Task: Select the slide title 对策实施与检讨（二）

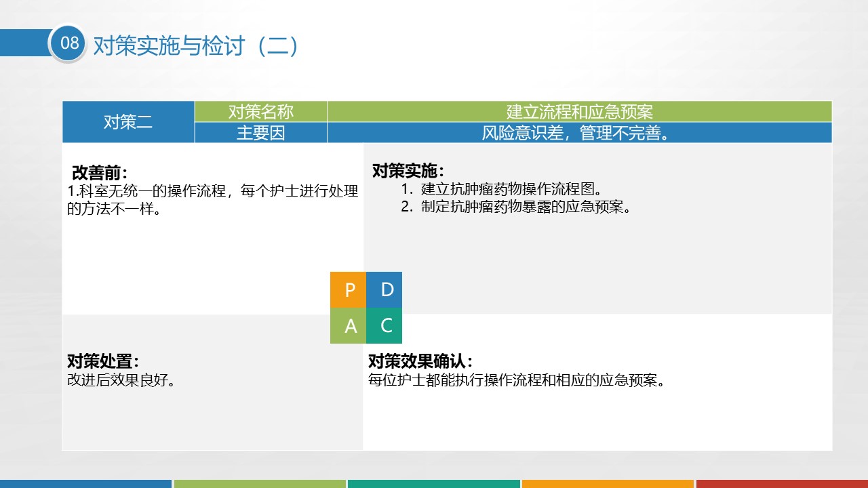Action: [195, 45]
